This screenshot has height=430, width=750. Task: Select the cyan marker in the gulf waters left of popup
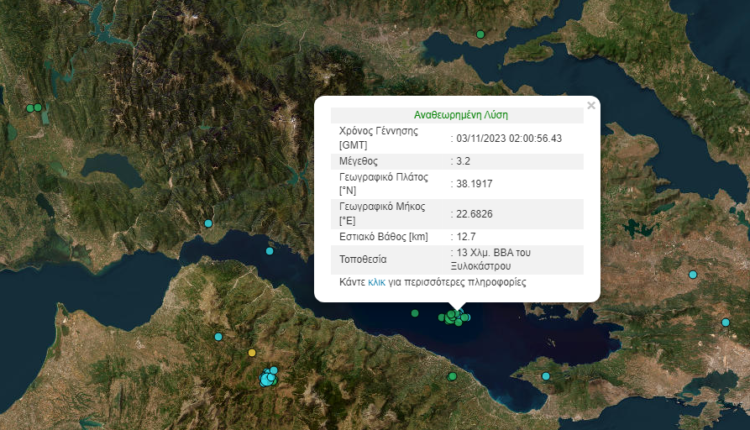point(269,252)
